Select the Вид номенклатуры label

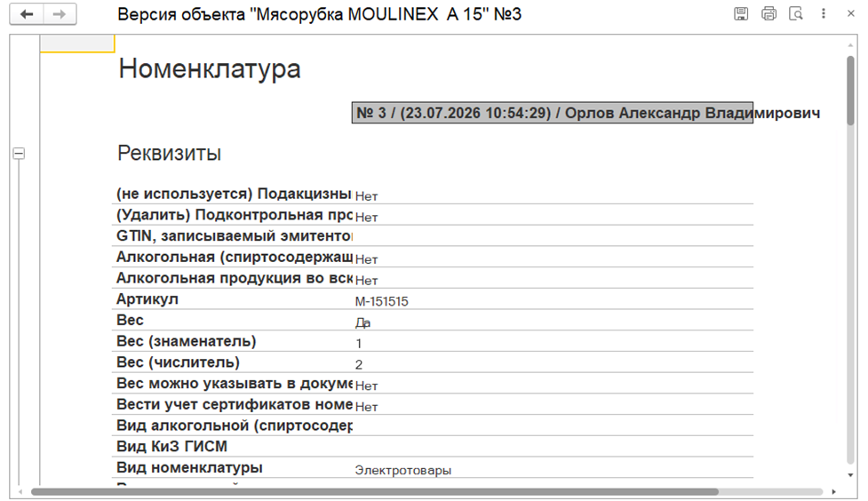tap(189, 468)
